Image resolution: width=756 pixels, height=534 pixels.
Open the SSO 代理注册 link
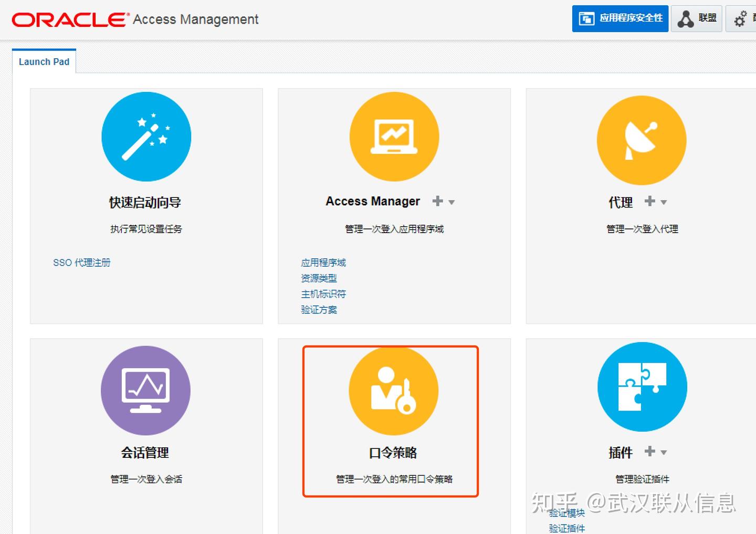(81, 263)
